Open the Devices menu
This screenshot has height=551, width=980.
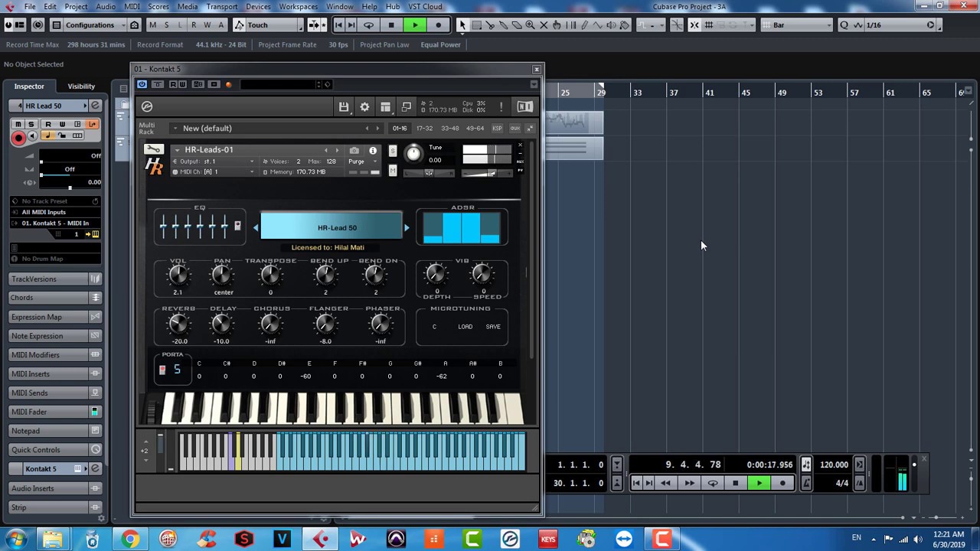tap(258, 6)
